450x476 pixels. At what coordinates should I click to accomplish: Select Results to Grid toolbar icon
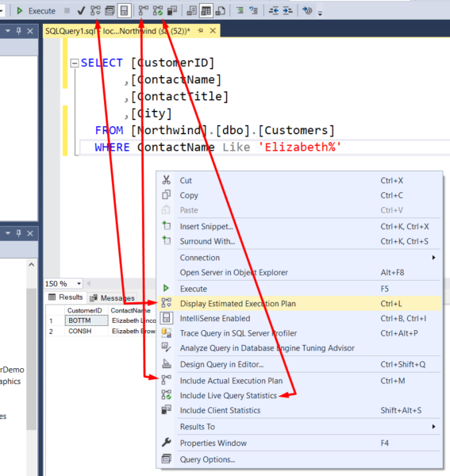tap(206, 11)
